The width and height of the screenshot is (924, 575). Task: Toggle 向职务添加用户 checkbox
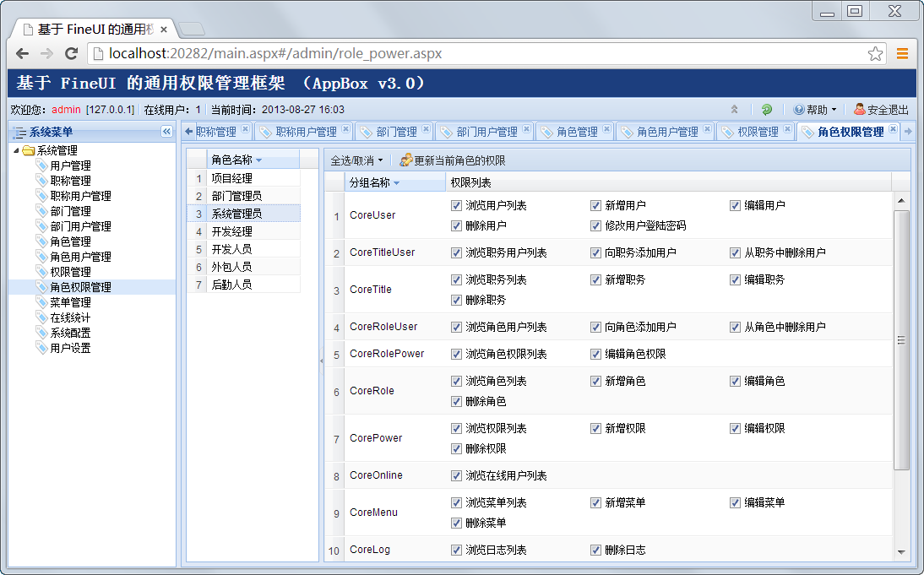coord(595,252)
